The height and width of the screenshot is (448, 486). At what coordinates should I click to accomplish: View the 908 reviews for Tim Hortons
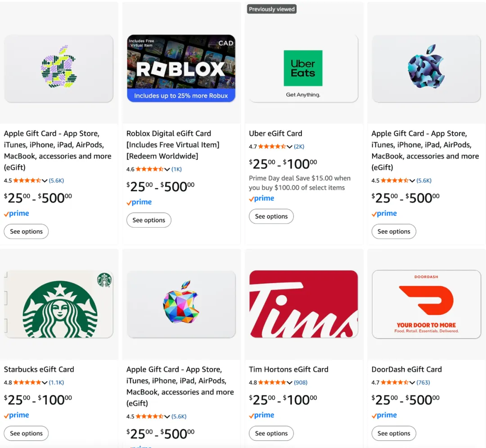click(x=301, y=382)
